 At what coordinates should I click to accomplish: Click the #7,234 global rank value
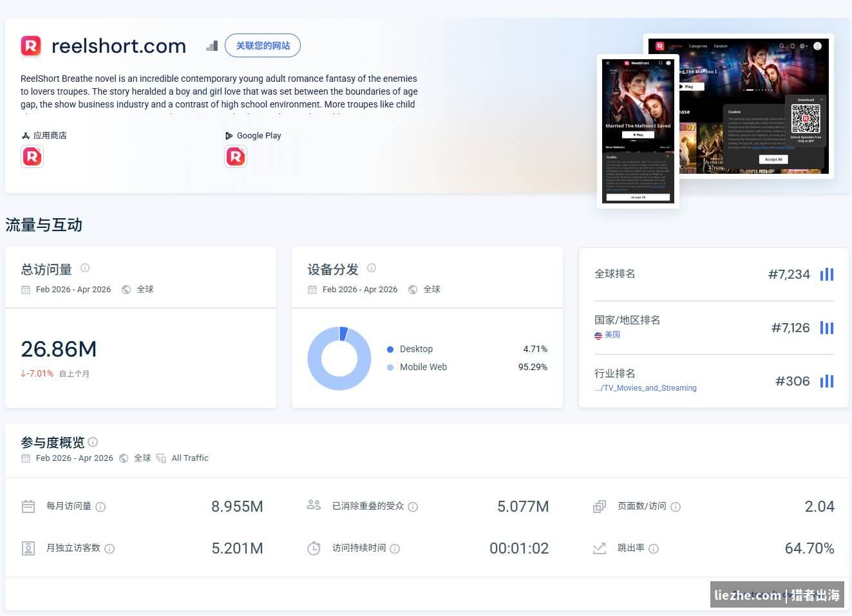click(789, 275)
